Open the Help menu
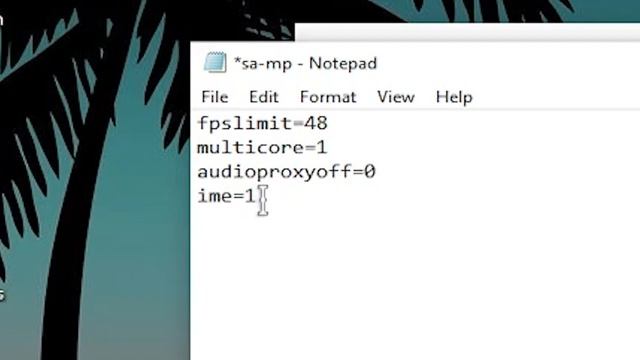Image resolution: width=640 pixels, height=360 pixels. [x=454, y=97]
